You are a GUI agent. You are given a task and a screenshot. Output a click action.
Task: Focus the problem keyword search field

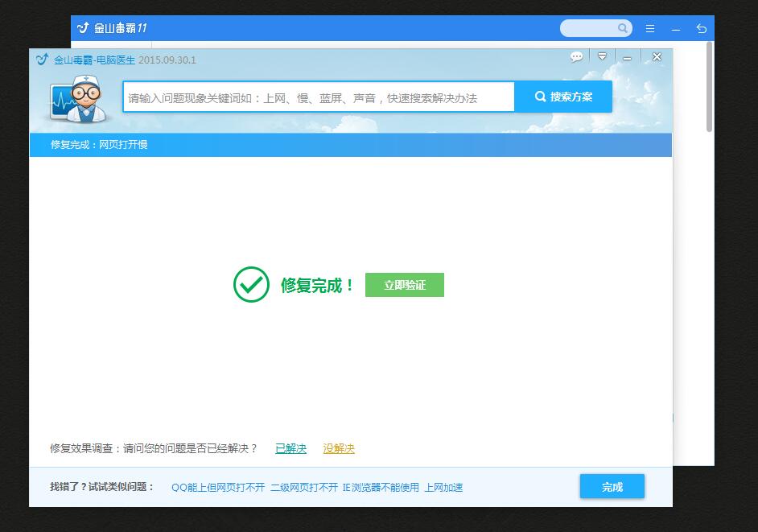pyautogui.click(x=319, y=97)
